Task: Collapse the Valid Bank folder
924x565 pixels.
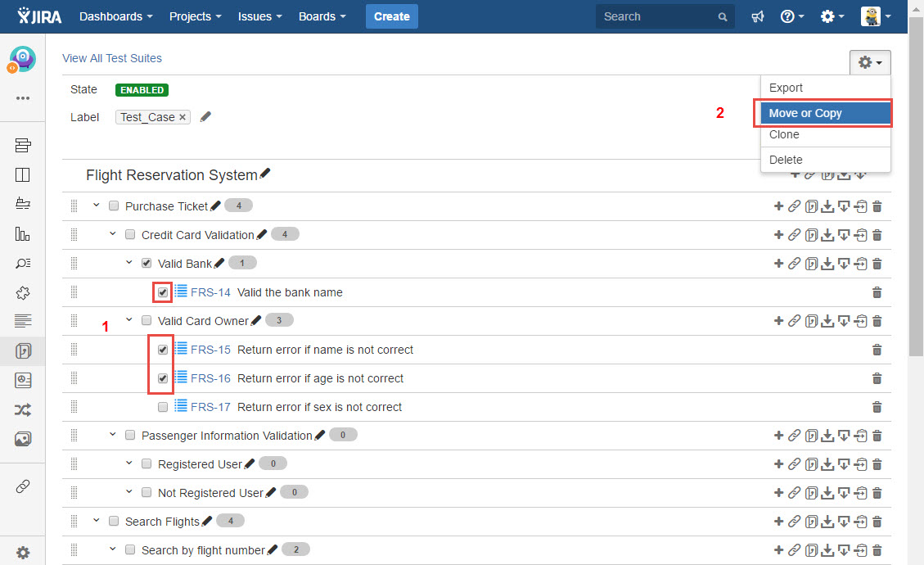Action: tap(129, 263)
